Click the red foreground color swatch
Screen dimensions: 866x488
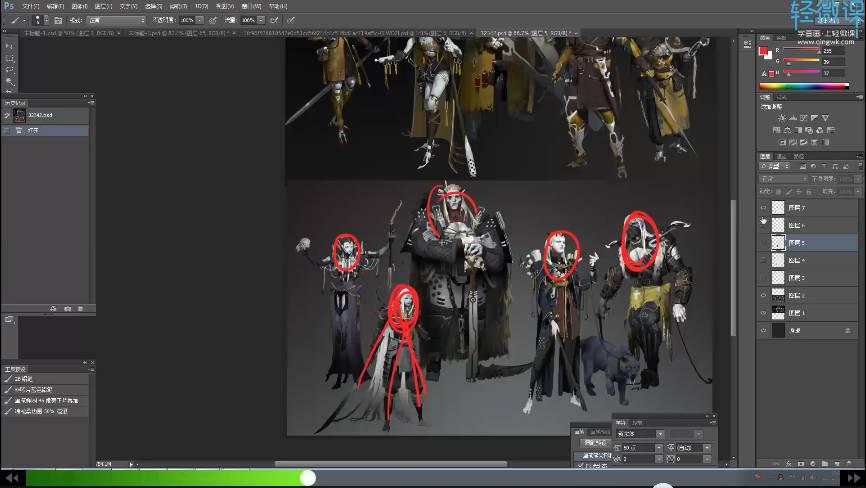coord(763,51)
